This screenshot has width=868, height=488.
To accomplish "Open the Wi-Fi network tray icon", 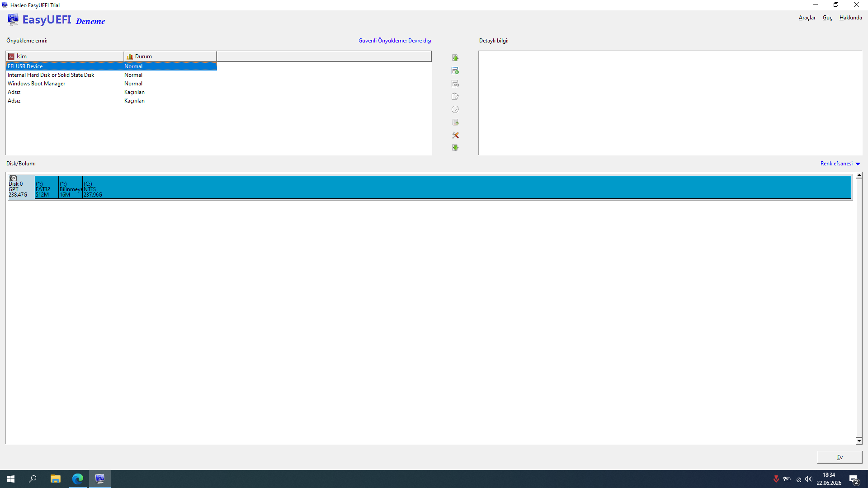I will tap(798, 479).
